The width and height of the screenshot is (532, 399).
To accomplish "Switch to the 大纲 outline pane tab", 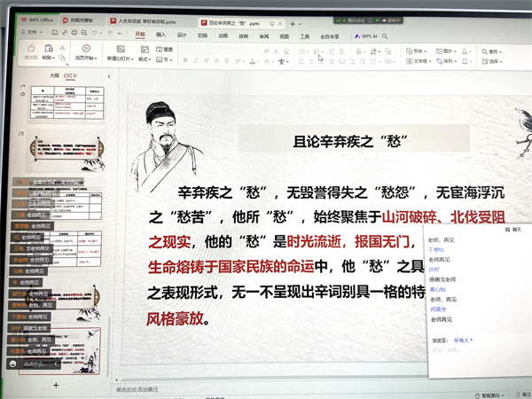I will coord(55,75).
